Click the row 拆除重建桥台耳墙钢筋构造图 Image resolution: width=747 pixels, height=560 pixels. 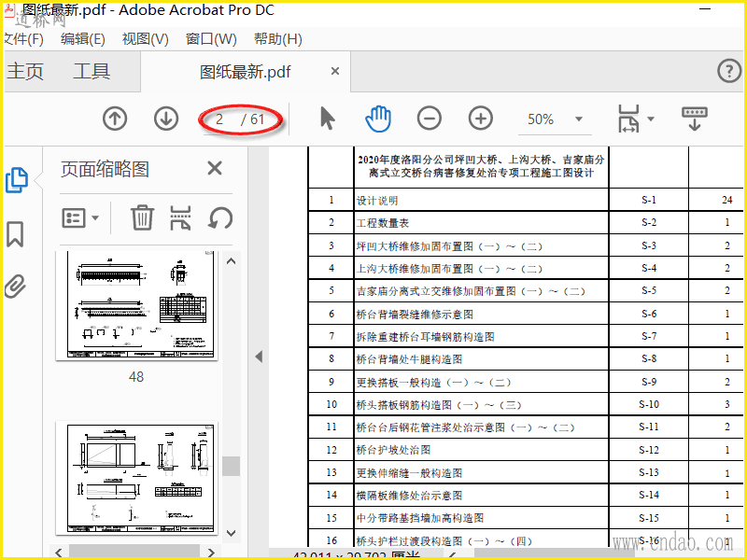tap(526, 336)
